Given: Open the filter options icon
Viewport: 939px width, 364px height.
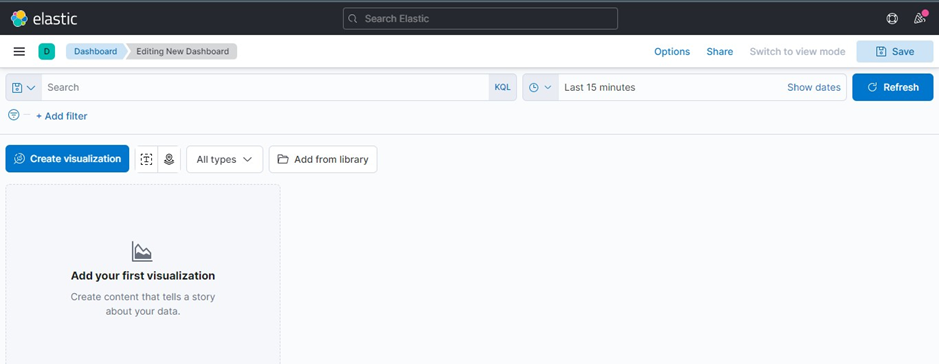Looking at the screenshot, I should pos(14,115).
